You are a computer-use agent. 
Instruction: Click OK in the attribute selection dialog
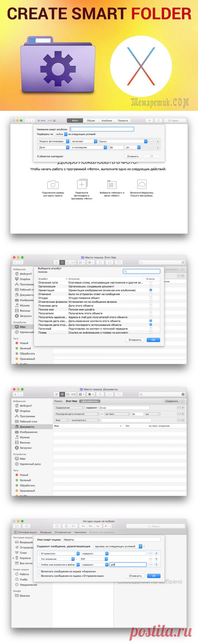click(153, 340)
